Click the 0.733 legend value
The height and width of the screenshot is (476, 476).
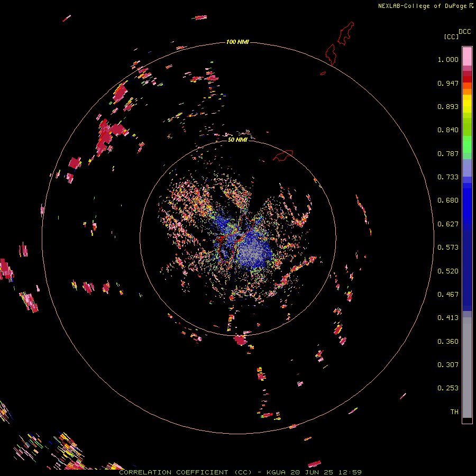pos(448,177)
